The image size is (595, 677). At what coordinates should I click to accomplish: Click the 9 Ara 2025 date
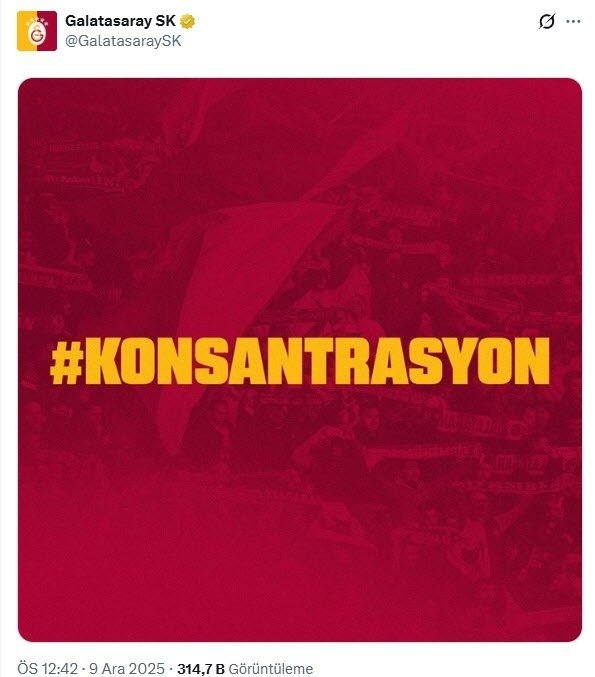[127, 668]
